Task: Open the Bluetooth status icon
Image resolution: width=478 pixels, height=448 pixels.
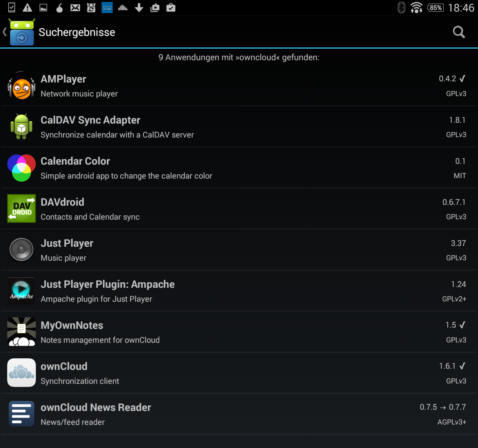Action: pyautogui.click(x=402, y=8)
